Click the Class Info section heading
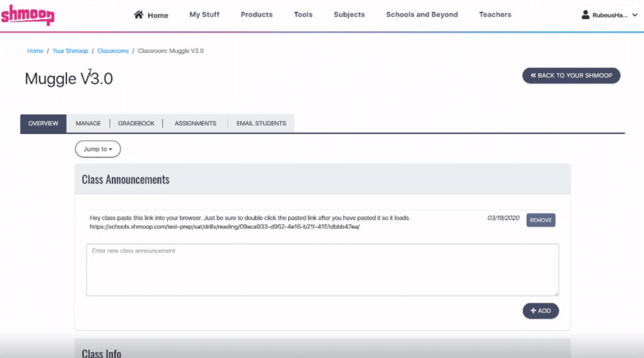 click(x=101, y=353)
